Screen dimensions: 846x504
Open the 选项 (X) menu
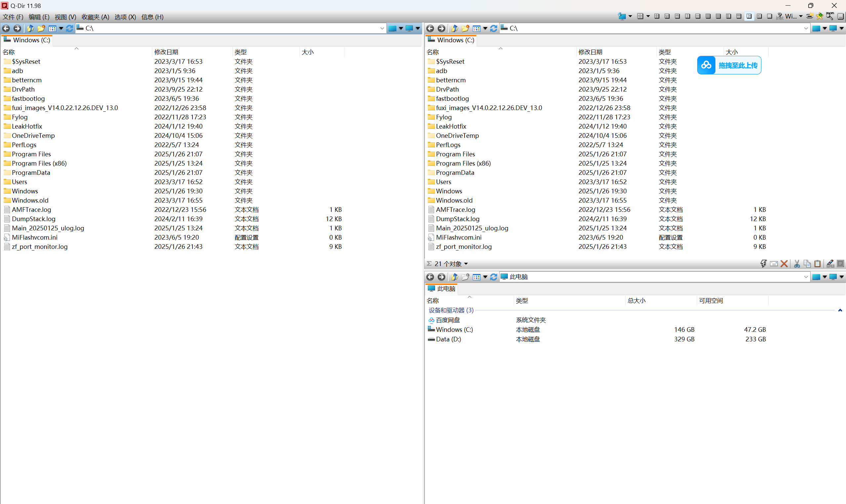click(125, 17)
